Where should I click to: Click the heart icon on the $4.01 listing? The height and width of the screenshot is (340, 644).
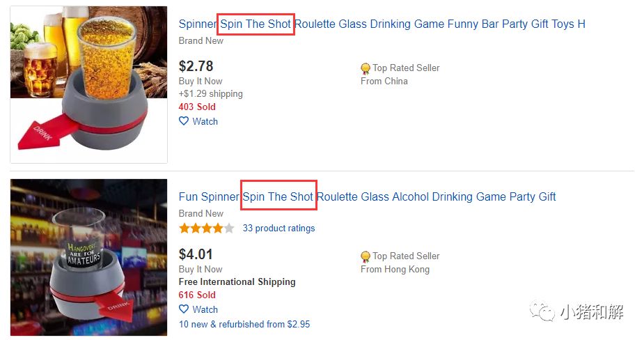tap(184, 309)
